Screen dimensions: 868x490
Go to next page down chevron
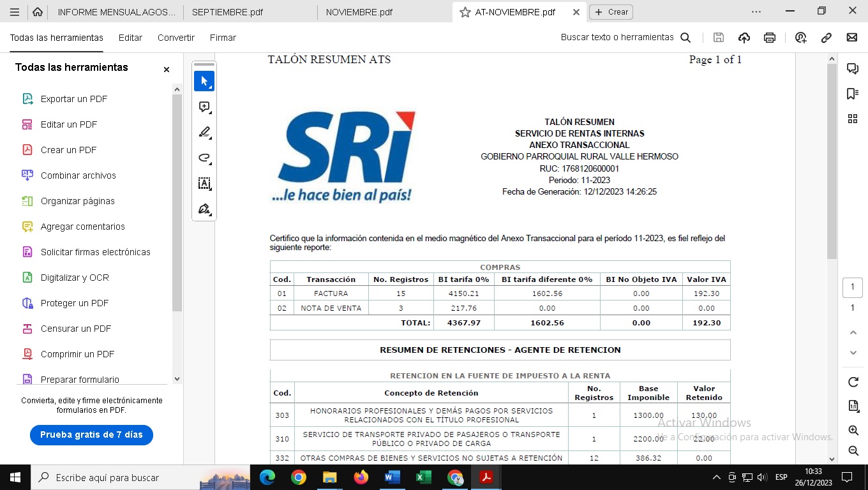click(853, 353)
